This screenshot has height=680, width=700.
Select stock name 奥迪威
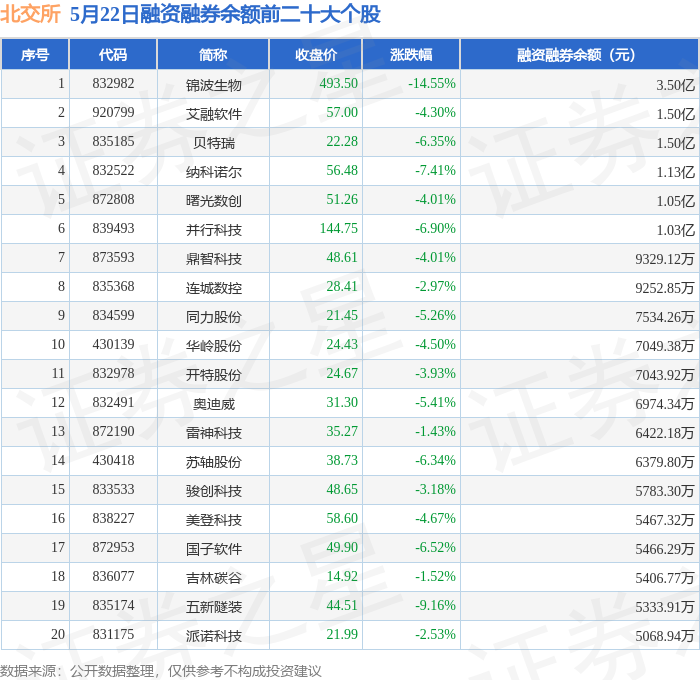coord(213,405)
